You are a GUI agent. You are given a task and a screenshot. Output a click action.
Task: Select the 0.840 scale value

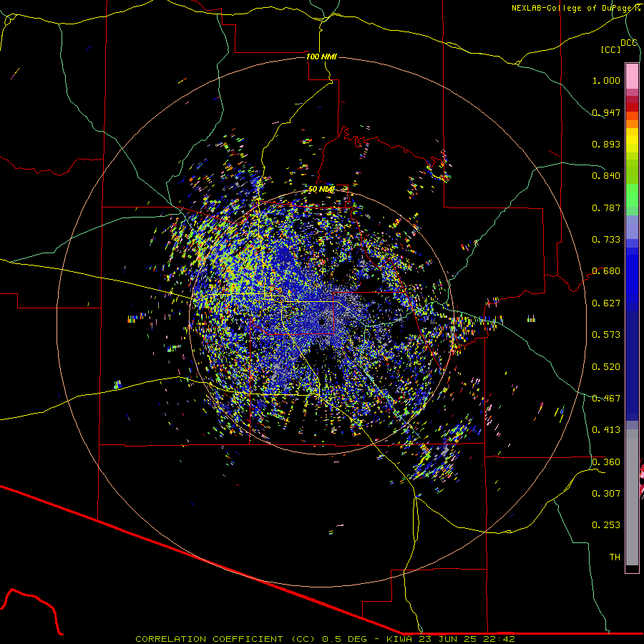606,176
